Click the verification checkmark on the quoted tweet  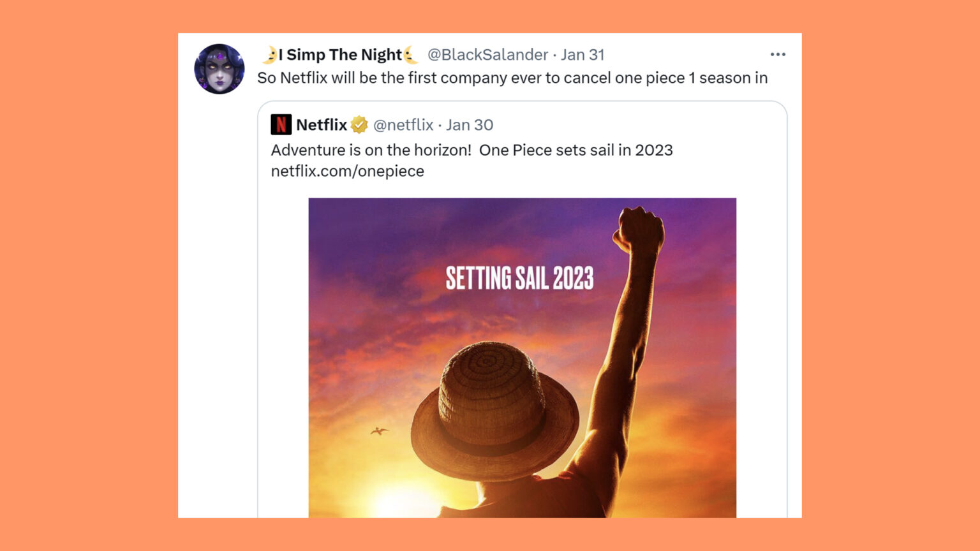click(x=357, y=126)
